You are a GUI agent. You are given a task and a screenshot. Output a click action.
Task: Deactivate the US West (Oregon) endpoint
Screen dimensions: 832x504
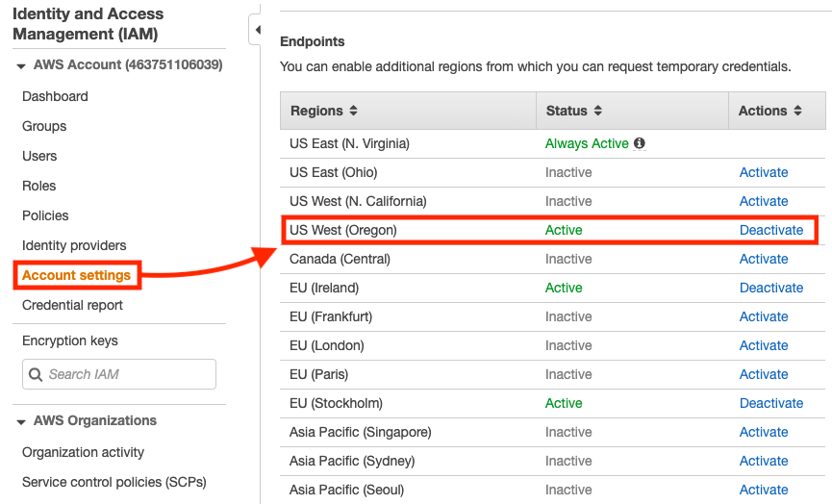771,230
